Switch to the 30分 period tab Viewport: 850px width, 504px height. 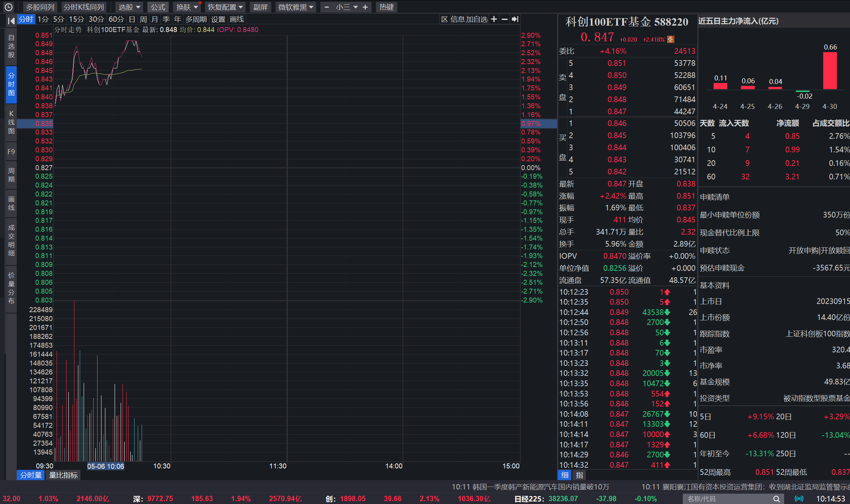coord(96,19)
